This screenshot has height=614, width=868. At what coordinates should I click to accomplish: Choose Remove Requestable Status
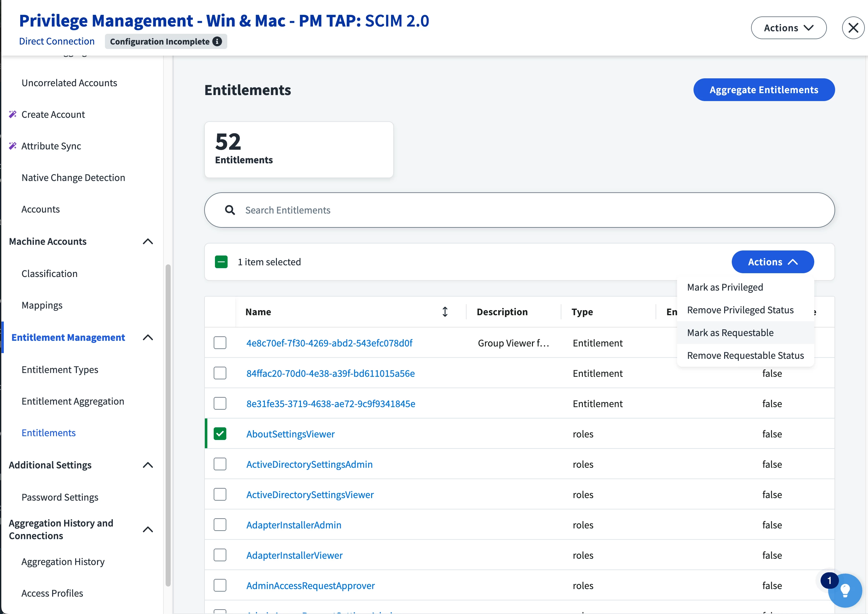tap(745, 355)
